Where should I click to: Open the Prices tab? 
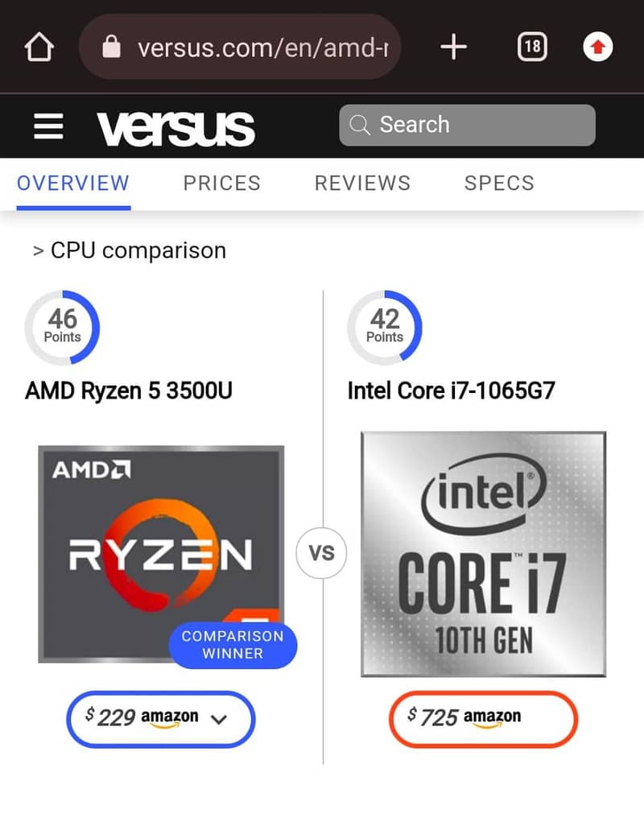pyautogui.click(x=221, y=184)
